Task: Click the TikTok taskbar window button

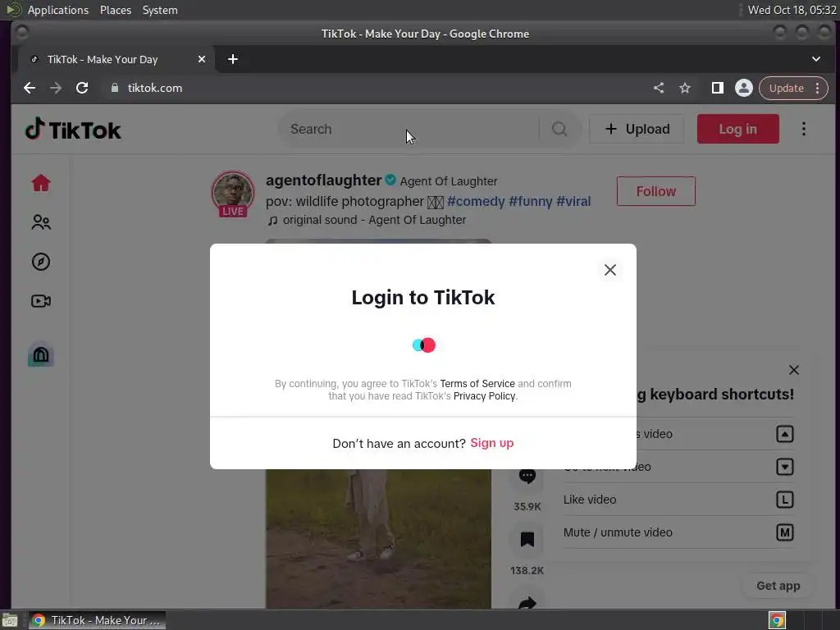Action: point(97,620)
